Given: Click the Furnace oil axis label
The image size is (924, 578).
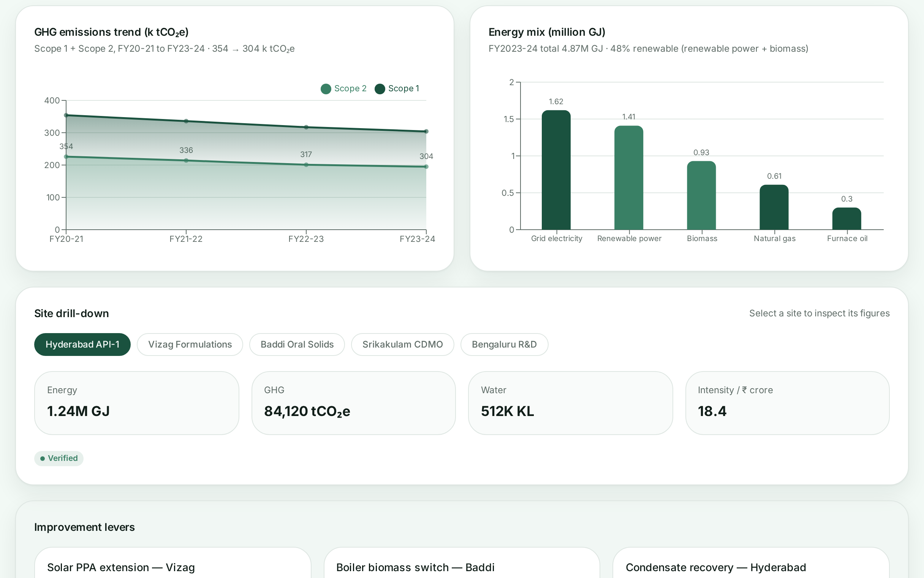Looking at the screenshot, I should coord(847,238).
